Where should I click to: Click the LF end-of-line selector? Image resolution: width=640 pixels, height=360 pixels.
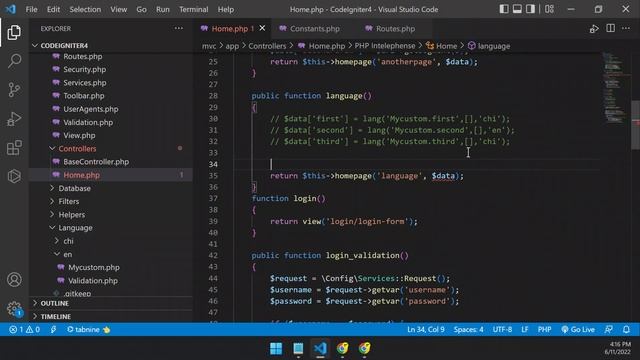click(x=524, y=329)
